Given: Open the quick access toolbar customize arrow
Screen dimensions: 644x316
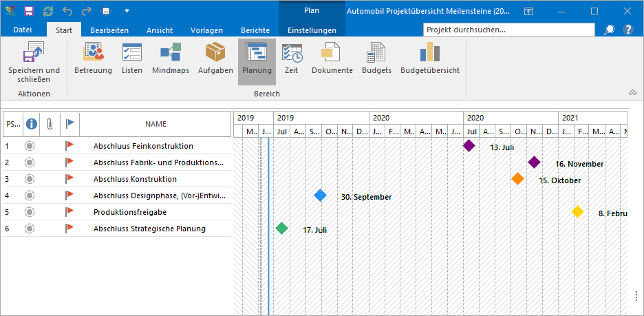Looking at the screenshot, I should coord(127,11).
